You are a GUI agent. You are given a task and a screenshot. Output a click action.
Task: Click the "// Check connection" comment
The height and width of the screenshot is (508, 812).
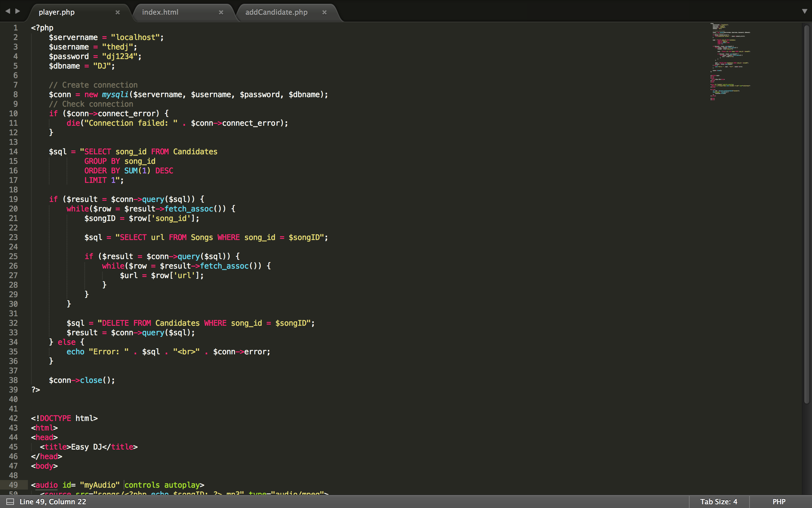91,104
